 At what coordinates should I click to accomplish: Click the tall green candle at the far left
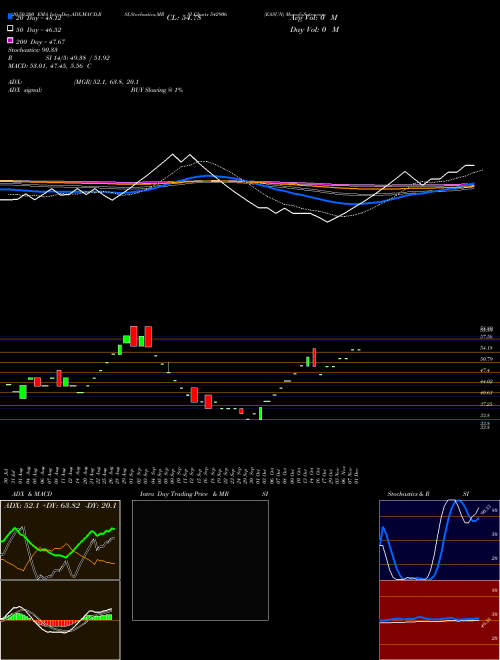[23, 391]
